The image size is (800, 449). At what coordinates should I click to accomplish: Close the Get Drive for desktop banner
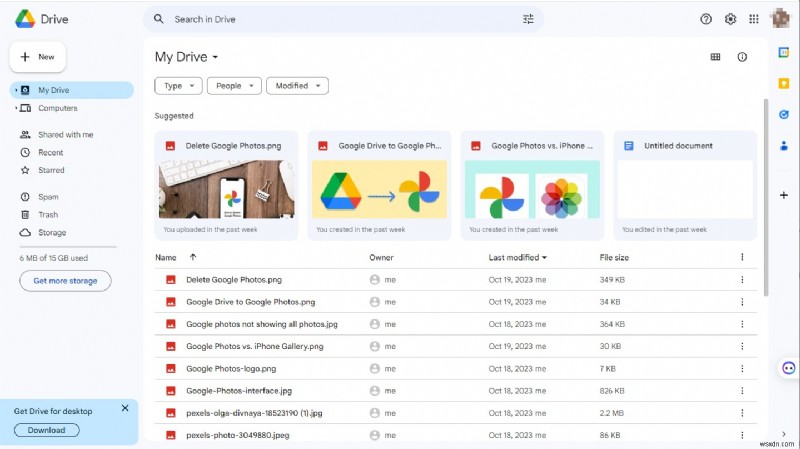[125, 408]
